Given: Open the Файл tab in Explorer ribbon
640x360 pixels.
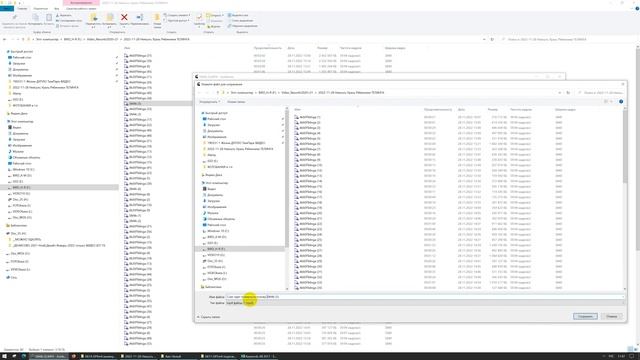Looking at the screenshot, I should point(7,8).
